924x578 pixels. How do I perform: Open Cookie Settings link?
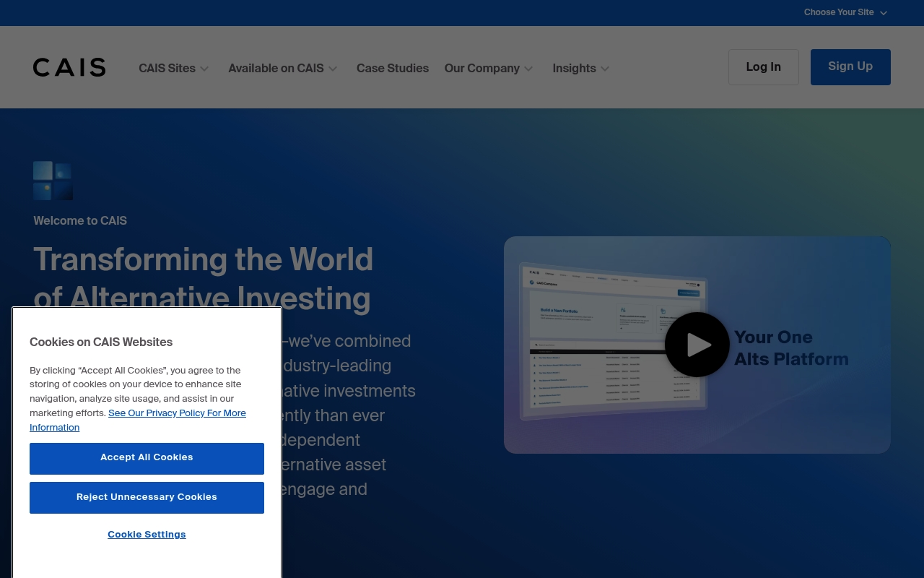pyautogui.click(x=147, y=535)
